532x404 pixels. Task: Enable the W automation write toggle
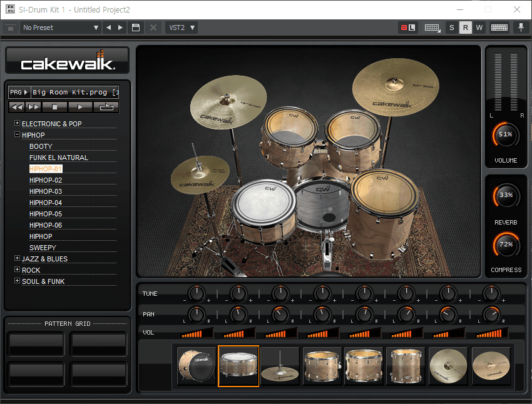(479, 27)
